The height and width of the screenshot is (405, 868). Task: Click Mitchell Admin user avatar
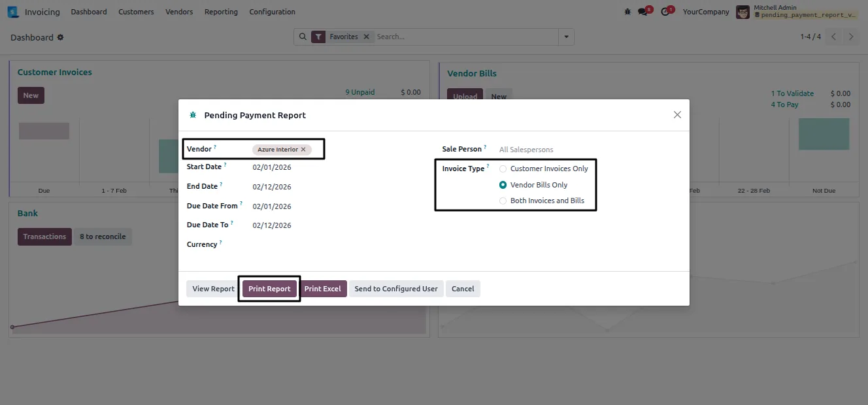point(743,12)
